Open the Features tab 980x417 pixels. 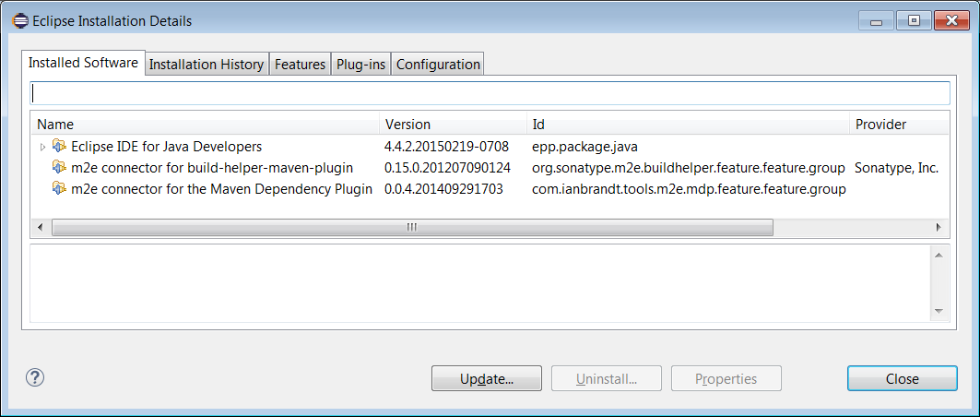tap(301, 64)
